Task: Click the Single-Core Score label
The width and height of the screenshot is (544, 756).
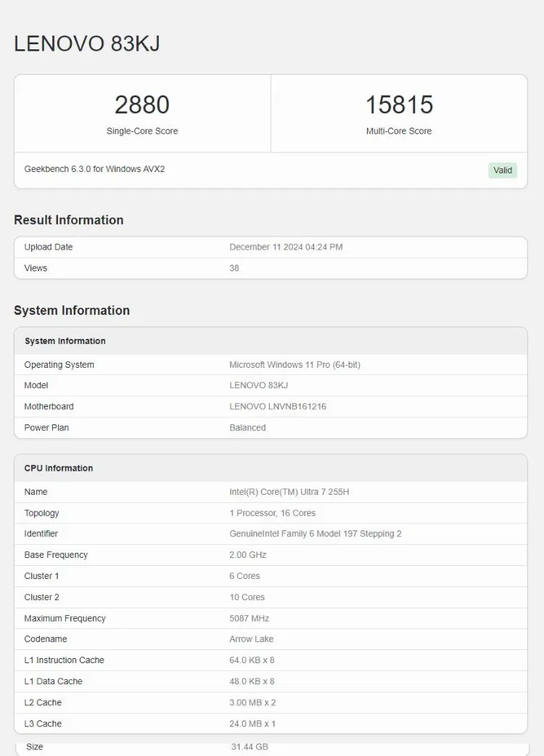Action: [142, 131]
